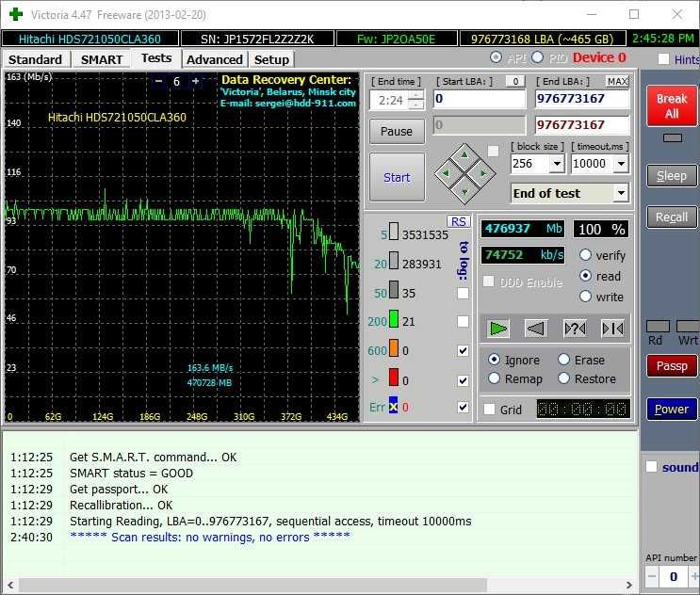The image size is (700, 595).
Task: Switch to the Setup tab
Action: click(271, 59)
